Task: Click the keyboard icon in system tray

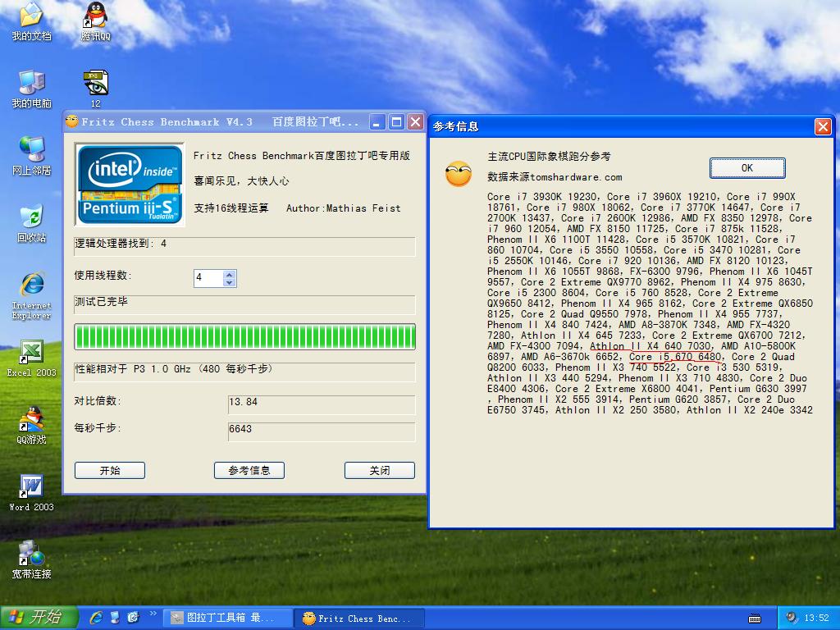Action: (755, 619)
